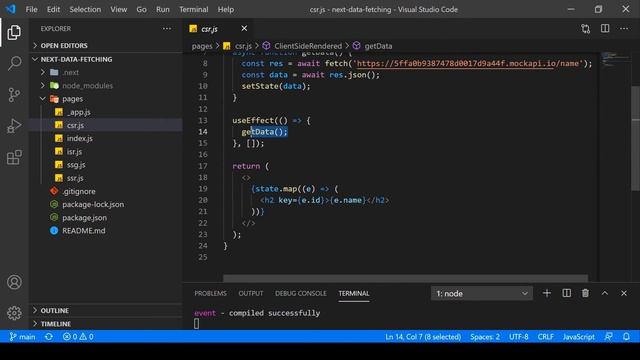Split the editor to the right
This screenshot has height=360, width=640.
(x=605, y=29)
